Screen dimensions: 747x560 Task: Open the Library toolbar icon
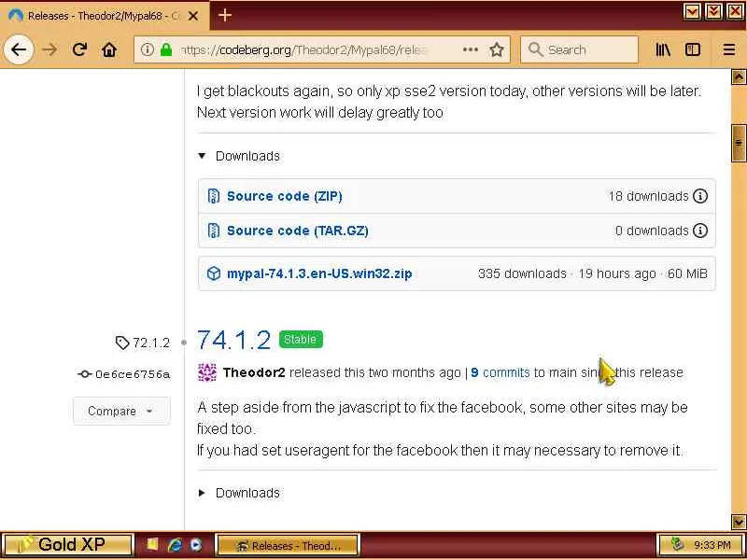(663, 49)
